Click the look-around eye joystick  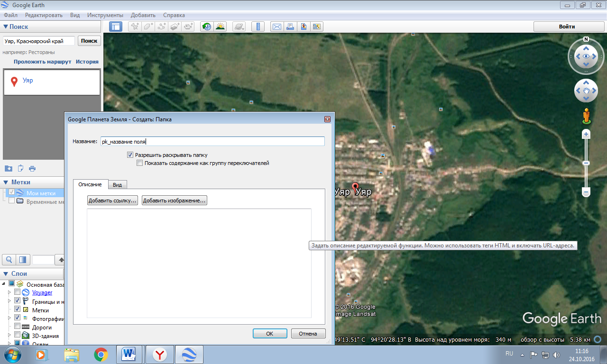tap(586, 57)
